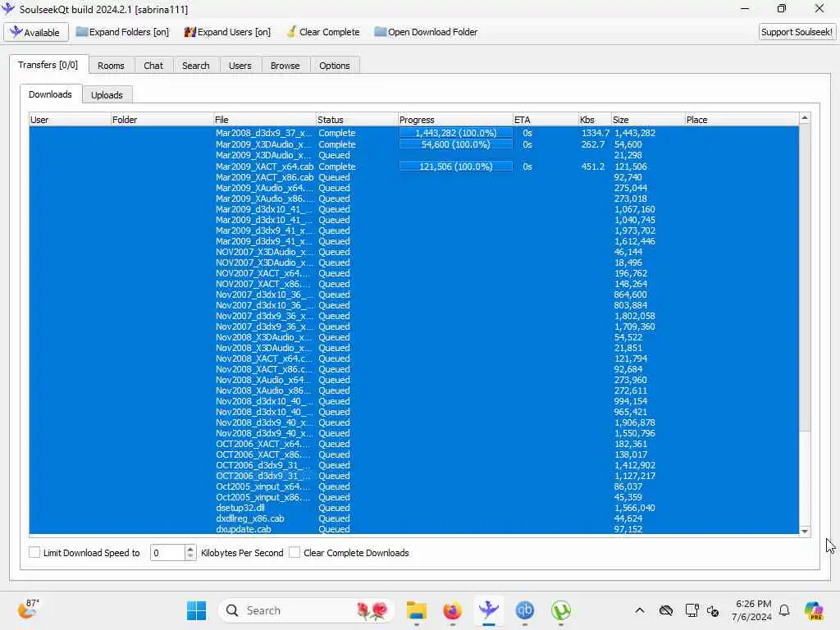Switch to the Rooms tab
This screenshot has height=630, width=840.
click(x=111, y=66)
